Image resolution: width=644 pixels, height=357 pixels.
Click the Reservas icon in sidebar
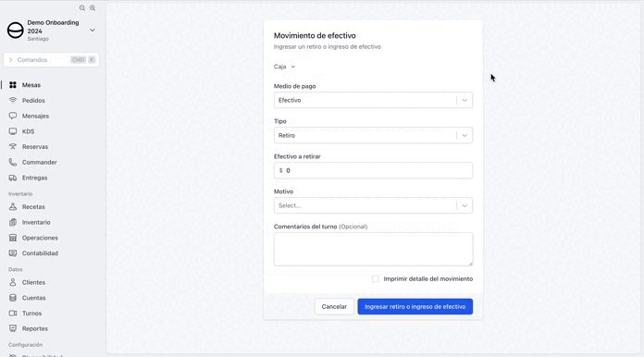tap(13, 146)
